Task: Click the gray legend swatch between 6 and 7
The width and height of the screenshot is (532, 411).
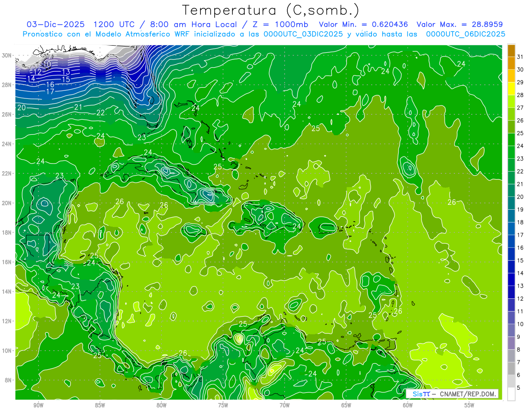Action: [512, 368]
